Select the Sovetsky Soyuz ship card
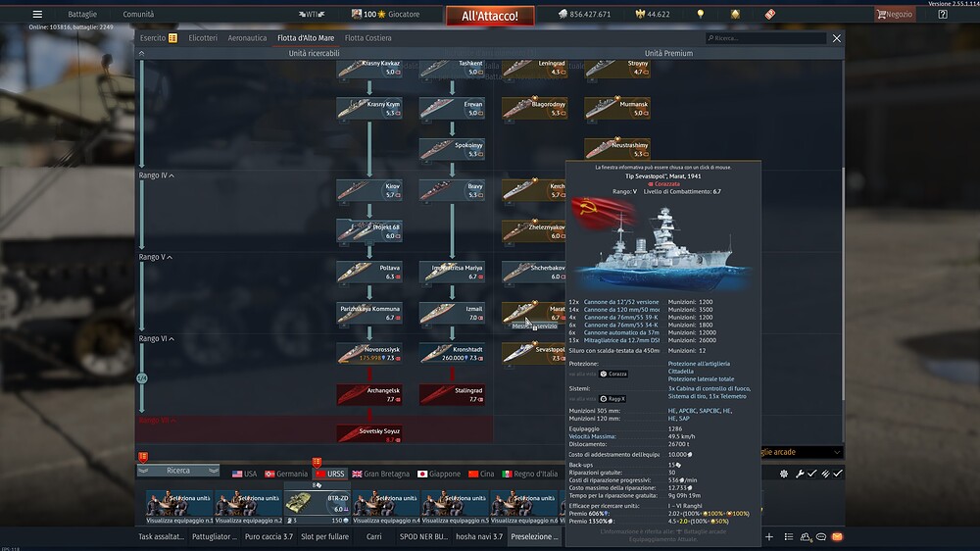The image size is (980, 551). pyautogui.click(x=369, y=433)
